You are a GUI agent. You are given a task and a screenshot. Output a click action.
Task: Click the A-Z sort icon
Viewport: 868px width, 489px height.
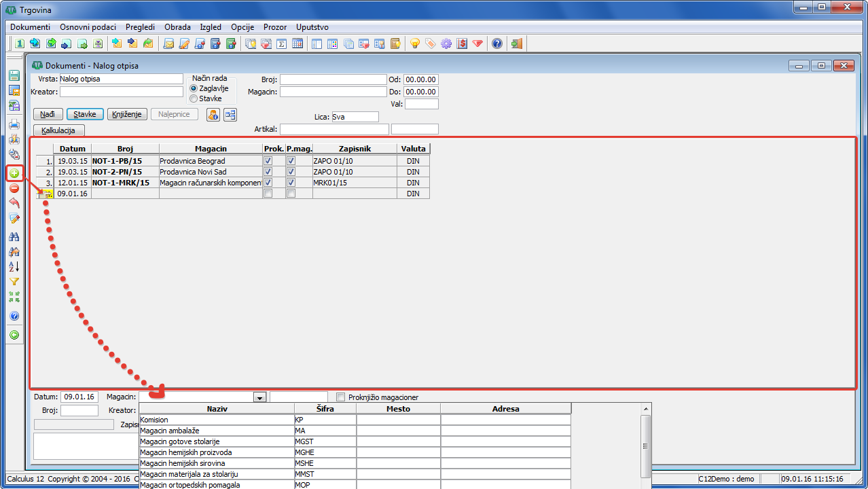[14, 267]
